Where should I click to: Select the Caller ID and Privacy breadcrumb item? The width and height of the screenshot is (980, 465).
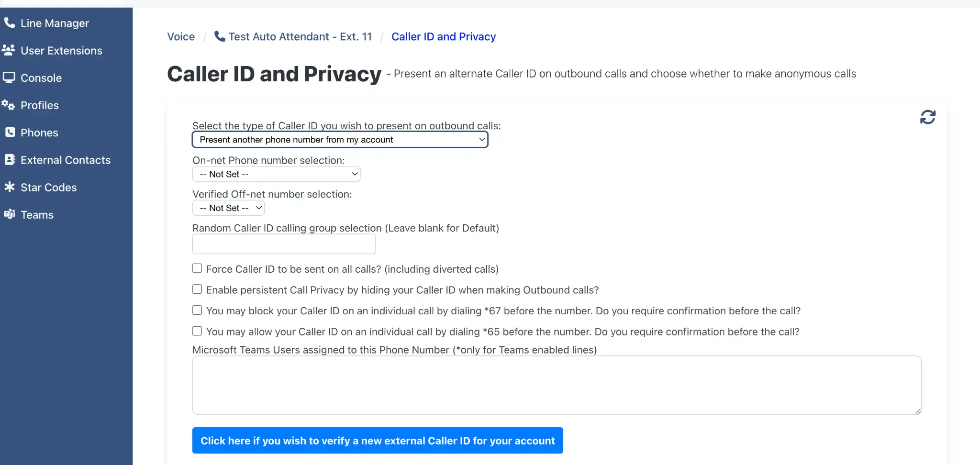point(443,36)
